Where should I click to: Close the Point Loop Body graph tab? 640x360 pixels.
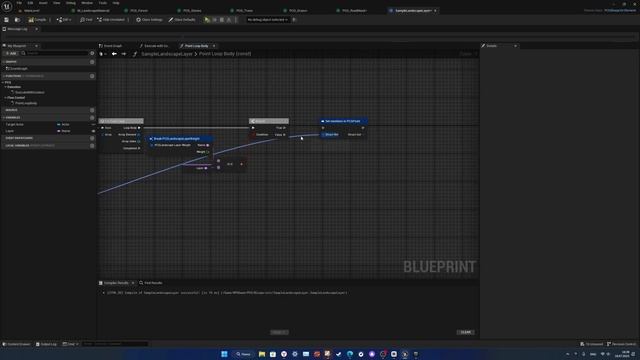coord(214,46)
